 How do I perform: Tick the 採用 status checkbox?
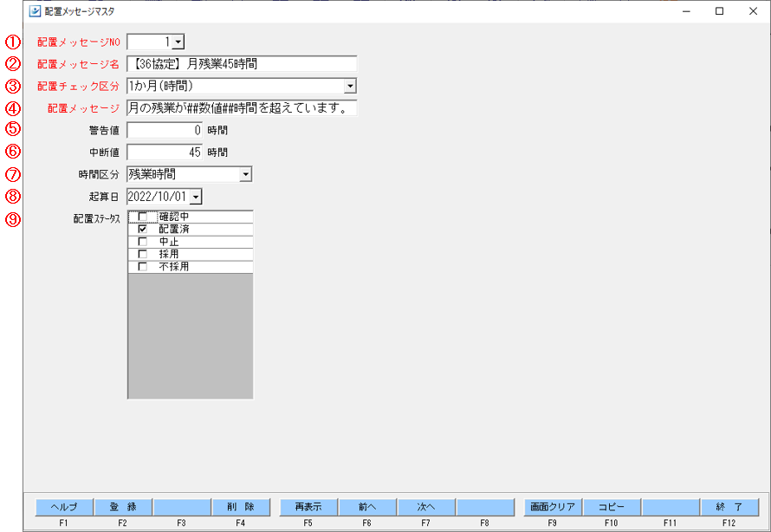coord(143,255)
